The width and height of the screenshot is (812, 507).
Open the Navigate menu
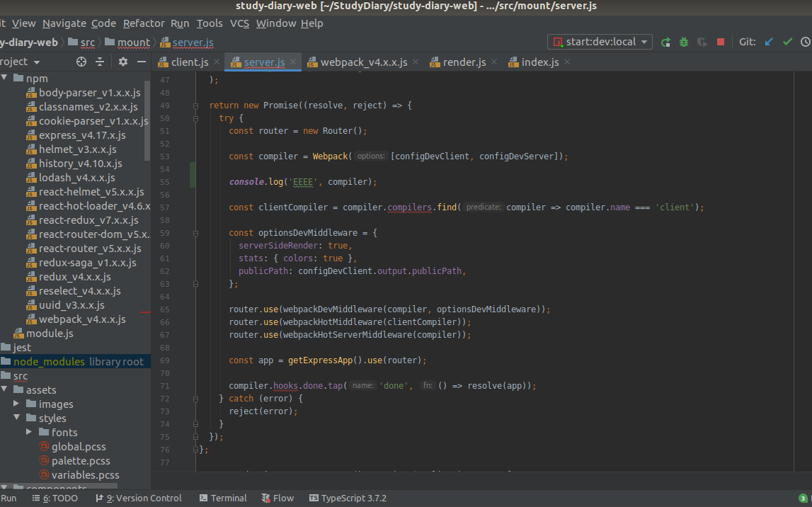64,23
